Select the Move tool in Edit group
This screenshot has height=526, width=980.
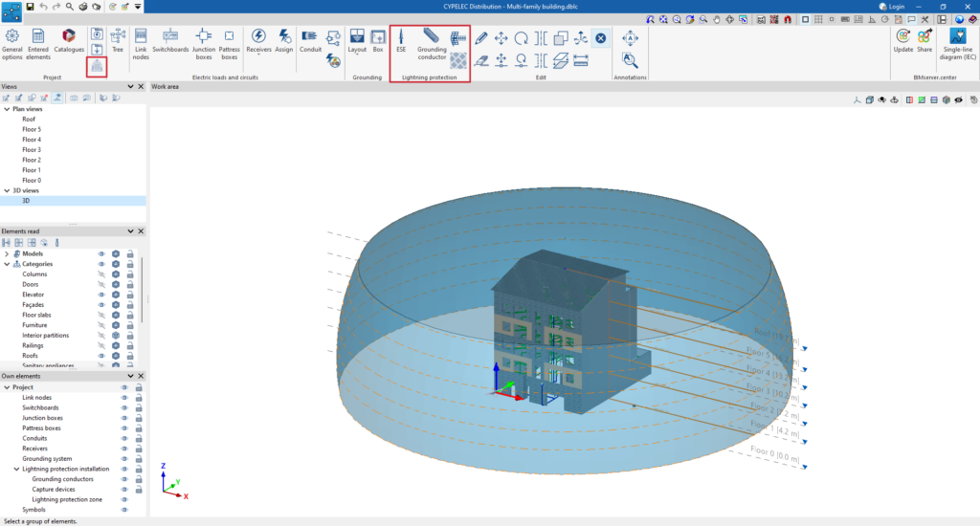tap(501, 38)
